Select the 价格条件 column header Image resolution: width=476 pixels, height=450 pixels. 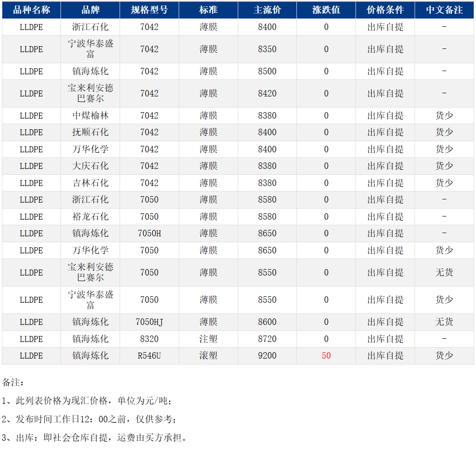click(385, 10)
